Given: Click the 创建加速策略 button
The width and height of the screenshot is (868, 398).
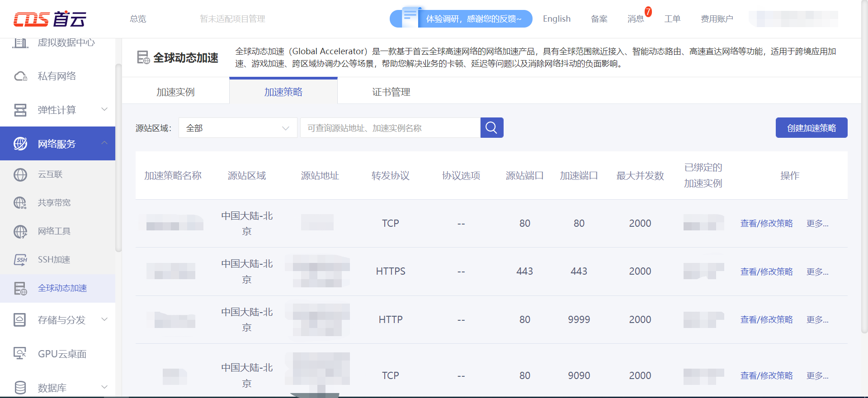Looking at the screenshot, I should pos(811,128).
